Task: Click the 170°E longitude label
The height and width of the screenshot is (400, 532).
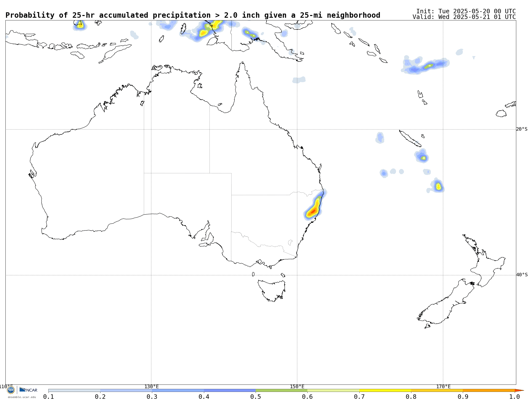Action: (443, 387)
